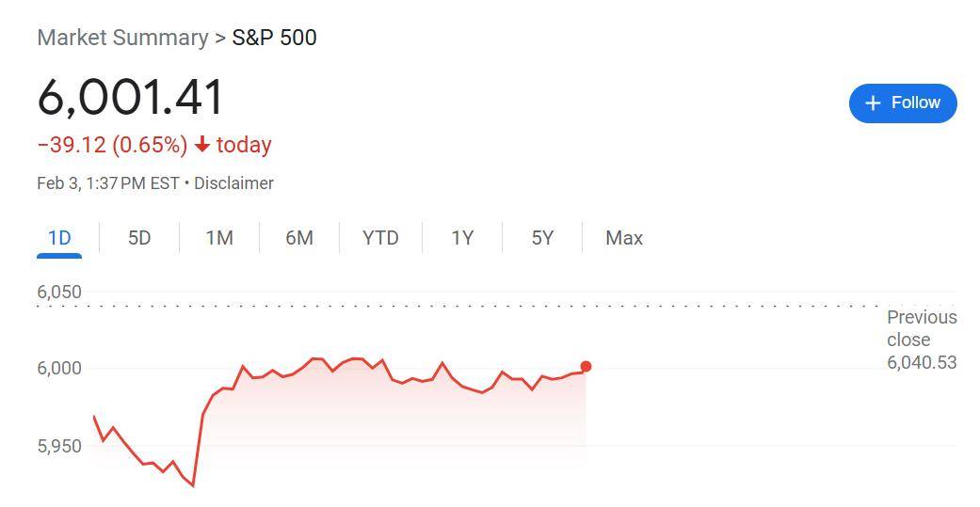Switch chart to 6M range
The image size is (980, 507).
[299, 238]
